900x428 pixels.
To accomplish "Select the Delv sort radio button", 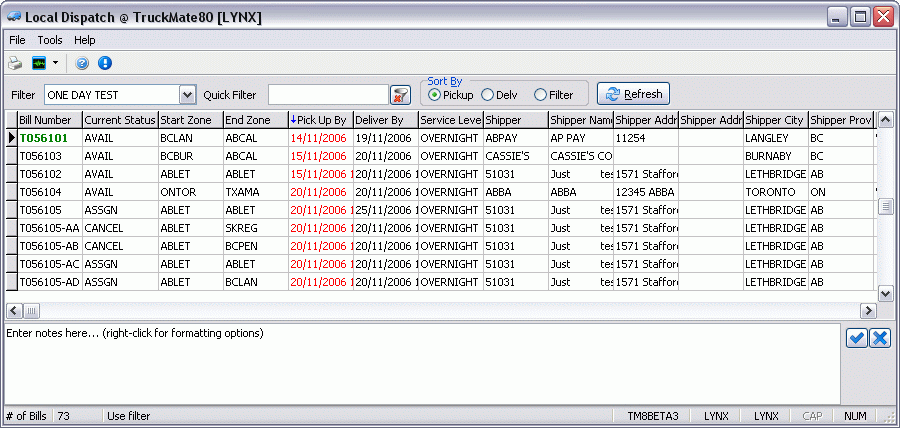I will 488,95.
